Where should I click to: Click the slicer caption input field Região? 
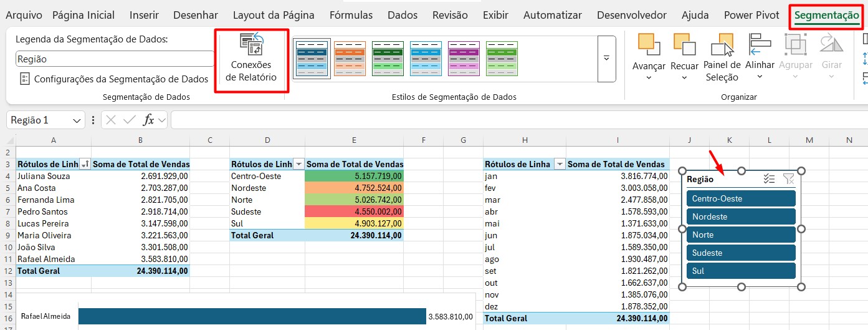pos(115,59)
